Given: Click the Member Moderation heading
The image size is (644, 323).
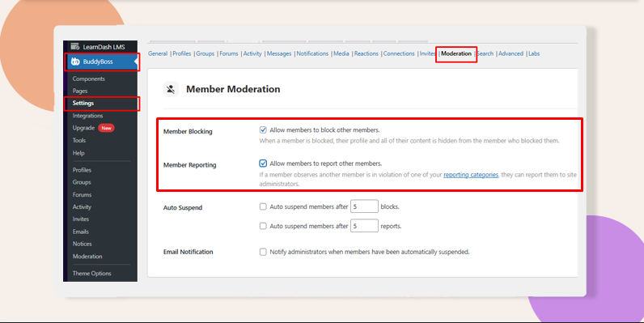Looking at the screenshot, I should [x=233, y=89].
